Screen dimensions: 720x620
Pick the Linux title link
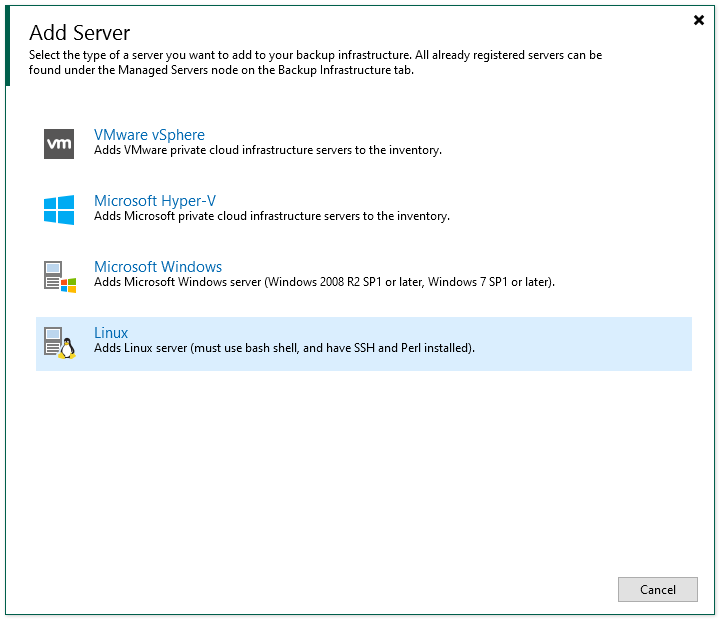pyautogui.click(x=111, y=333)
